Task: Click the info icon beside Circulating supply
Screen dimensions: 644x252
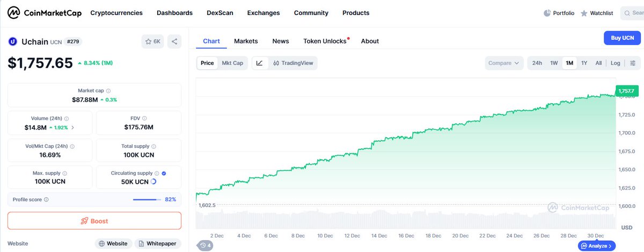Action: [157, 173]
